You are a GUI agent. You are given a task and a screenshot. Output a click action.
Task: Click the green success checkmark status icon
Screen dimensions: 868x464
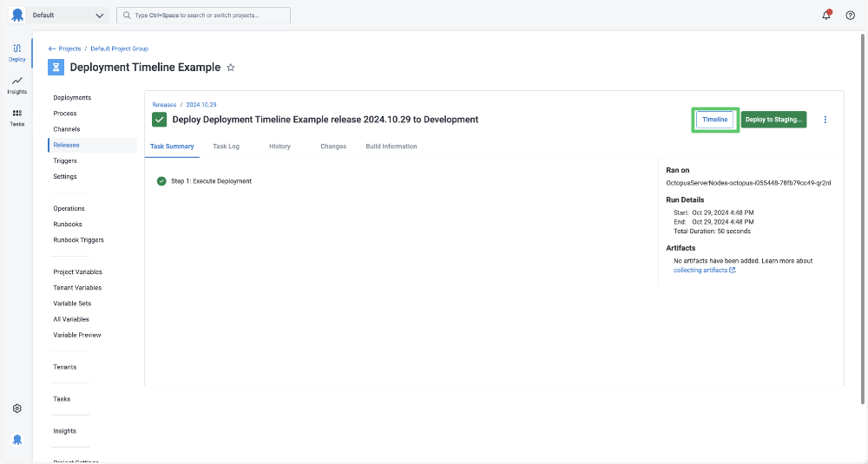(x=160, y=120)
